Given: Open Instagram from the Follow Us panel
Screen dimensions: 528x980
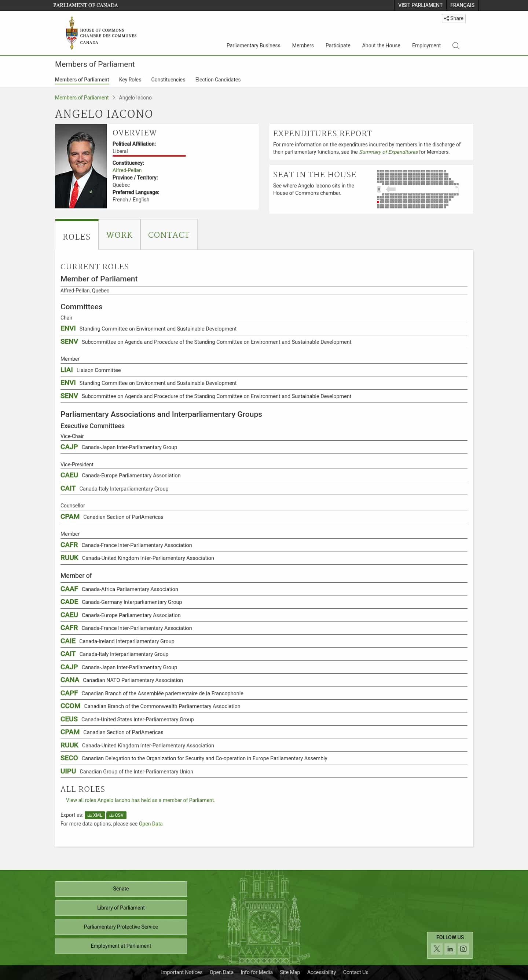Looking at the screenshot, I should 463,949.
